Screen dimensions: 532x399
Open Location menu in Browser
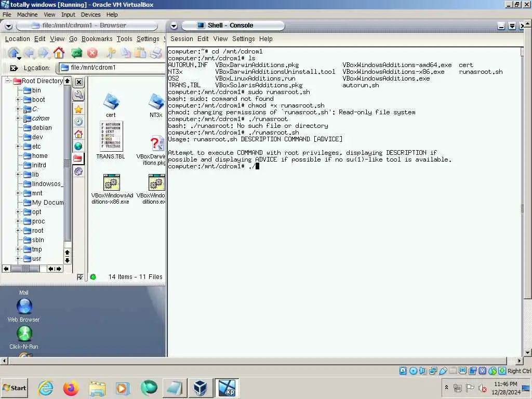pos(17,39)
